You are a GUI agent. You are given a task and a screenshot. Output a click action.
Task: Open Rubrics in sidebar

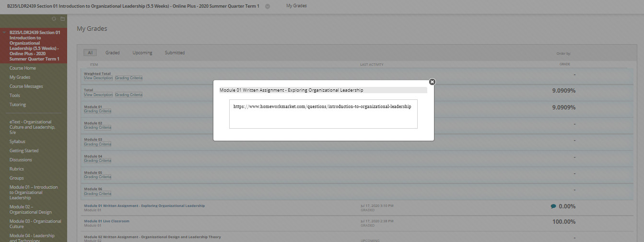tap(17, 169)
